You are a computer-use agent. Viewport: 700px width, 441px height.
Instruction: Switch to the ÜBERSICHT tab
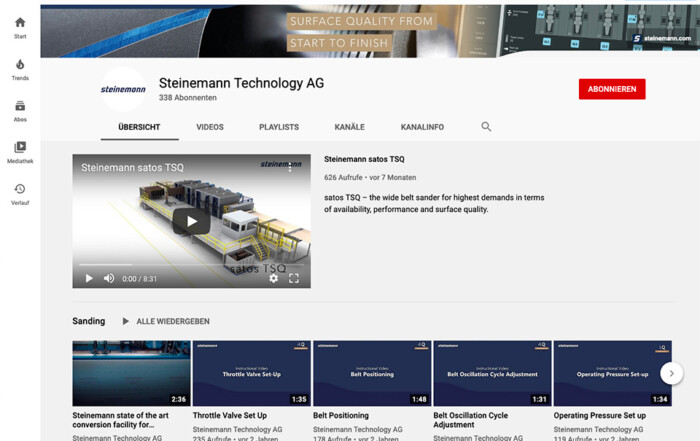point(139,127)
